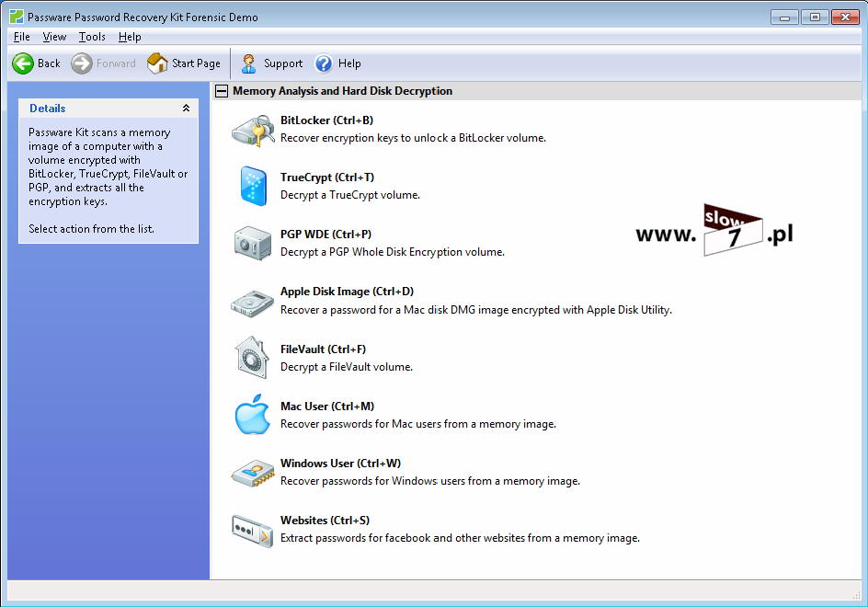
Task: Select BitLocker (Ctrl+B) action
Action: (326, 120)
